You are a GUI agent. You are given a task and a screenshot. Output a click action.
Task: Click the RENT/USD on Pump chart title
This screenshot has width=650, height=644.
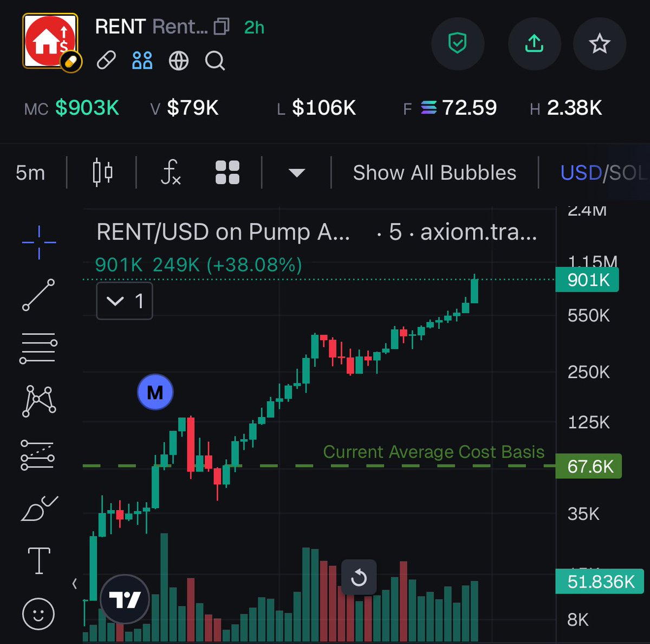[x=223, y=232]
